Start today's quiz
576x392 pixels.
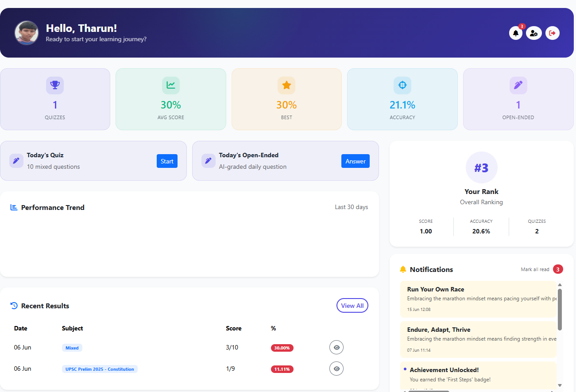167,161
